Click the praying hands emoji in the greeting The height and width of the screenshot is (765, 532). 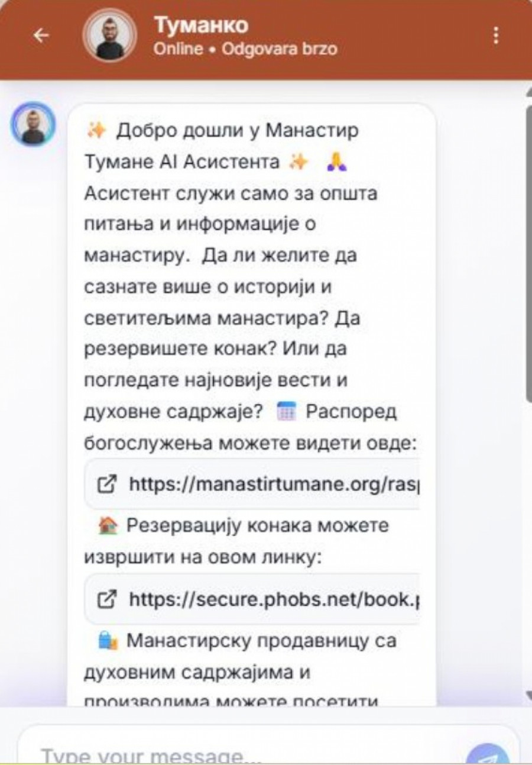click(337, 162)
